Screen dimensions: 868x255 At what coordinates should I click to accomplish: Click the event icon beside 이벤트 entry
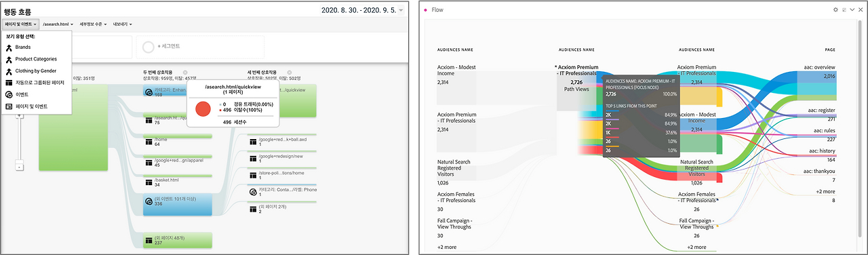pos(9,94)
